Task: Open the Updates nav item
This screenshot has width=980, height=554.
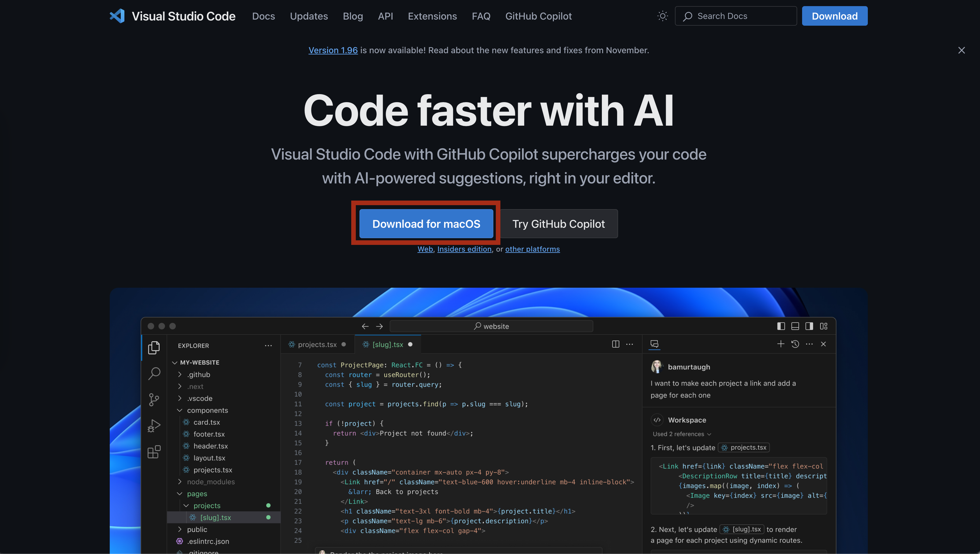Action: pos(308,16)
